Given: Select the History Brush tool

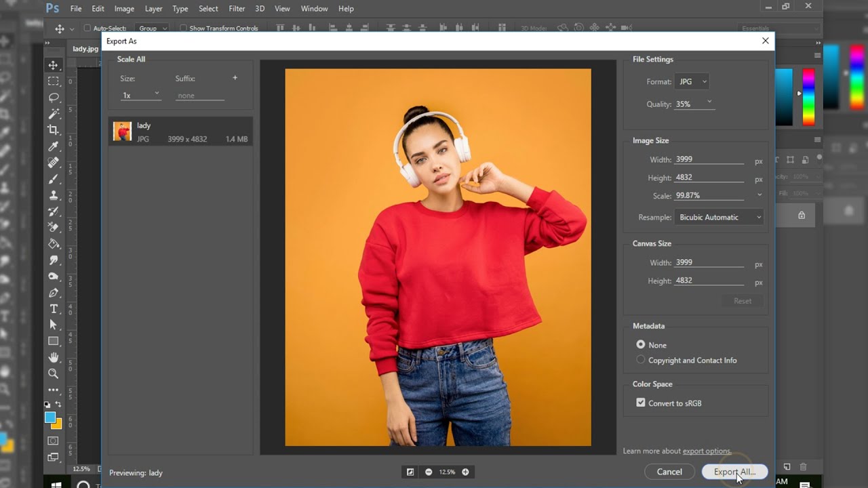Looking at the screenshot, I should 54,211.
